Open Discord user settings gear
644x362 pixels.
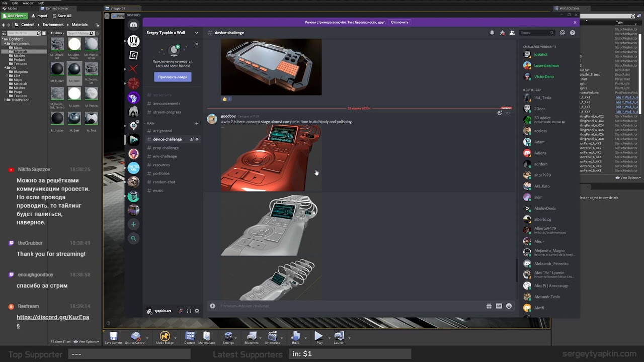click(x=197, y=311)
